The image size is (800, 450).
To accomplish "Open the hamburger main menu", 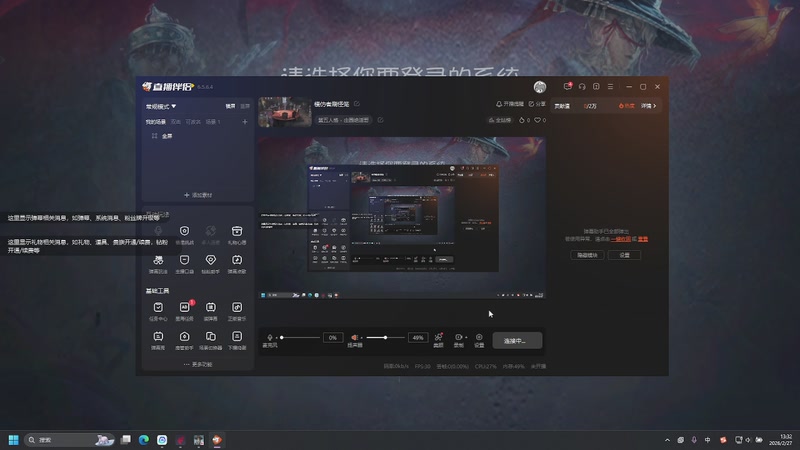I will (x=611, y=87).
